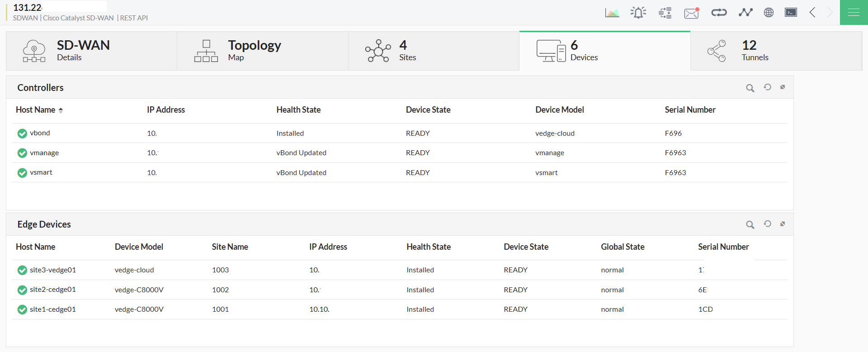Open the green hamburger menu
This screenshot has height=352, width=868.
(854, 13)
